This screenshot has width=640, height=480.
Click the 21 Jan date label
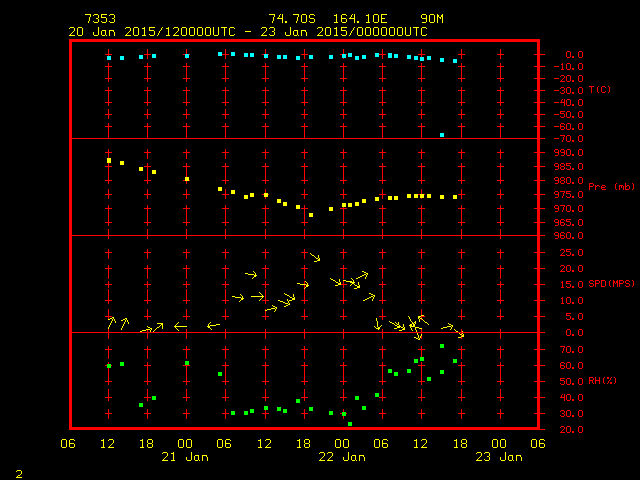point(186,457)
